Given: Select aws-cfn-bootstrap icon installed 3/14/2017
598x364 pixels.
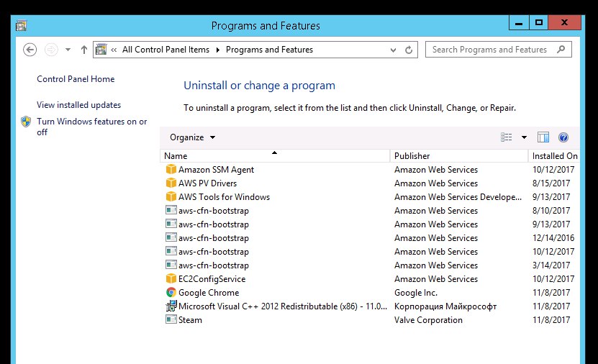Looking at the screenshot, I should pyautogui.click(x=171, y=265).
